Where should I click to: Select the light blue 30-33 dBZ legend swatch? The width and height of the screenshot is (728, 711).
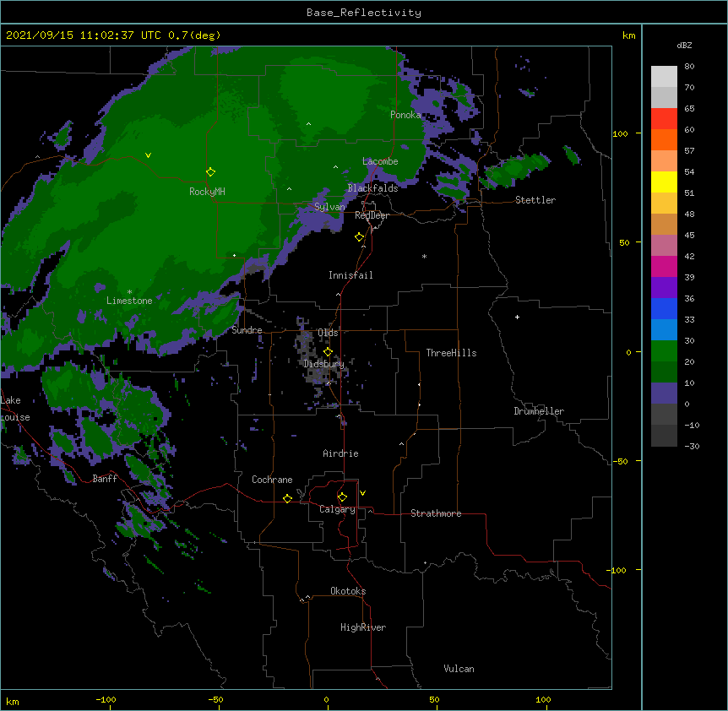click(x=664, y=330)
